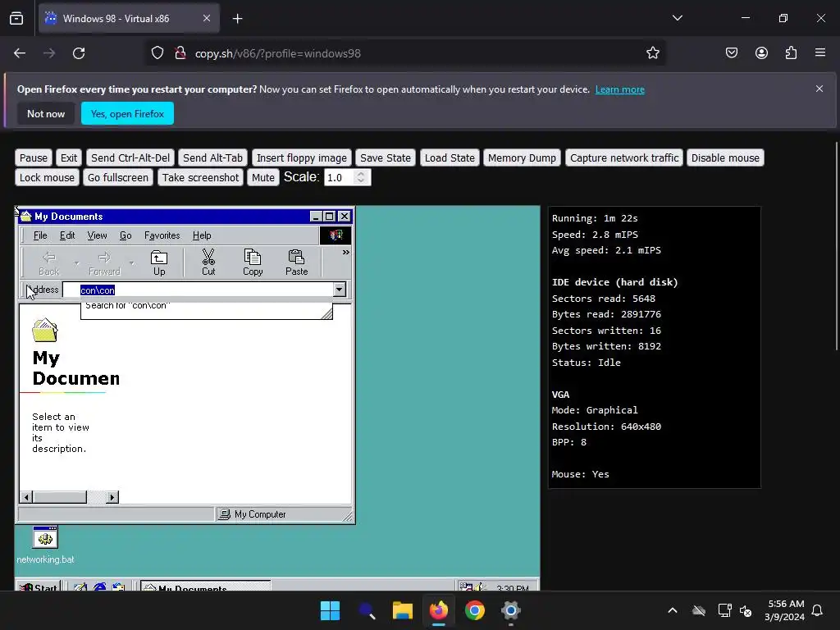Click Yes, open Firefox button

pyautogui.click(x=127, y=113)
